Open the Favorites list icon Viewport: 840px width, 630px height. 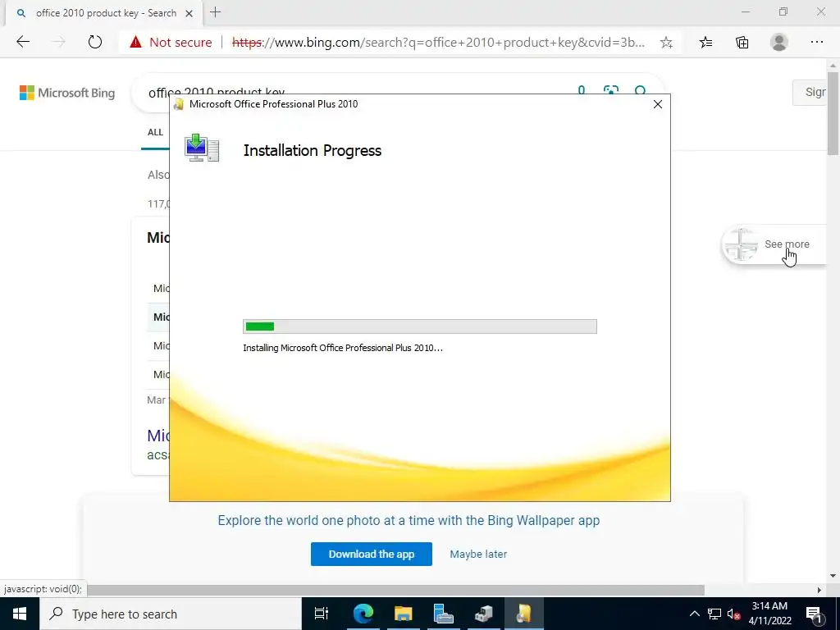(705, 43)
